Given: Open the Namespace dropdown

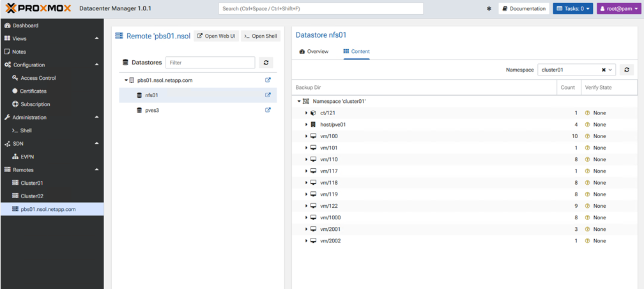Looking at the screenshot, I should click(611, 70).
